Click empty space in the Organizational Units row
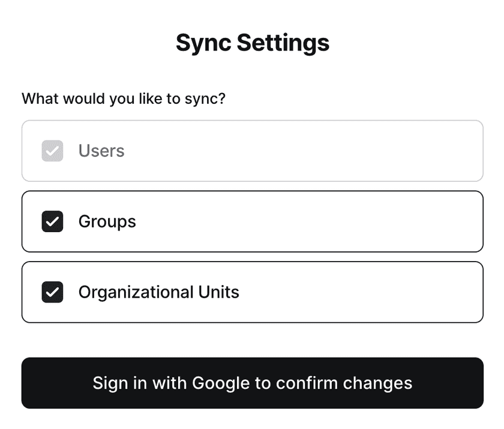This screenshot has width=504, height=429. pos(360,292)
